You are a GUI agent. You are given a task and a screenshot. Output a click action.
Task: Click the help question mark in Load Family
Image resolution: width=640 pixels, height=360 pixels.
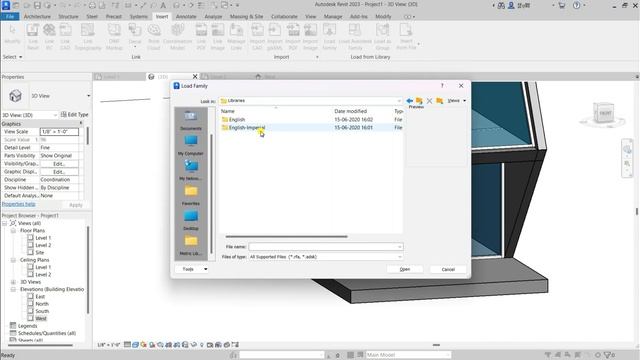tap(442, 86)
